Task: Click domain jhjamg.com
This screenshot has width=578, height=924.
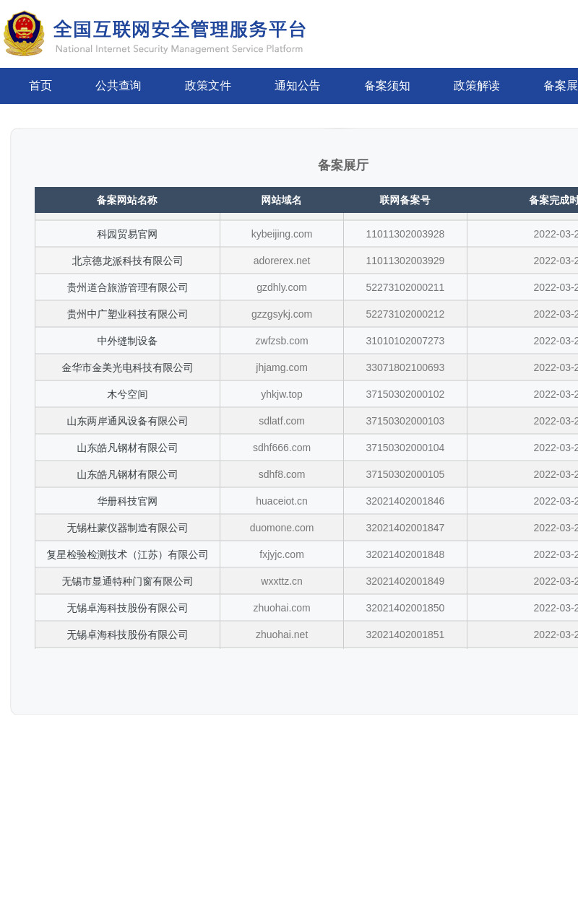Action: (282, 367)
